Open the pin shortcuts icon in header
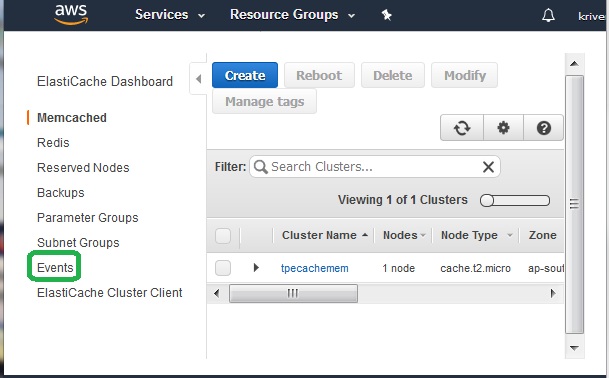610x378 pixels. [x=386, y=15]
